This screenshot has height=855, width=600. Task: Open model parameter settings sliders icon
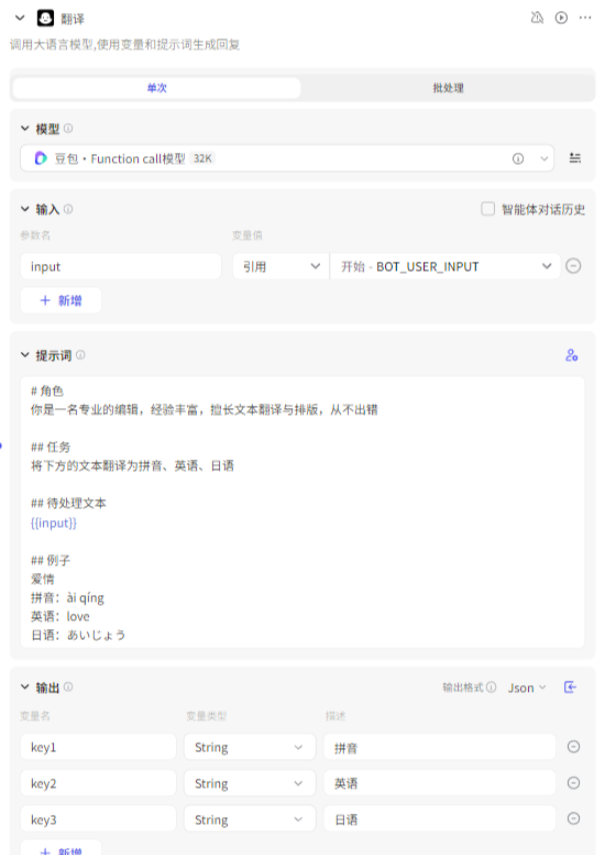(x=575, y=158)
